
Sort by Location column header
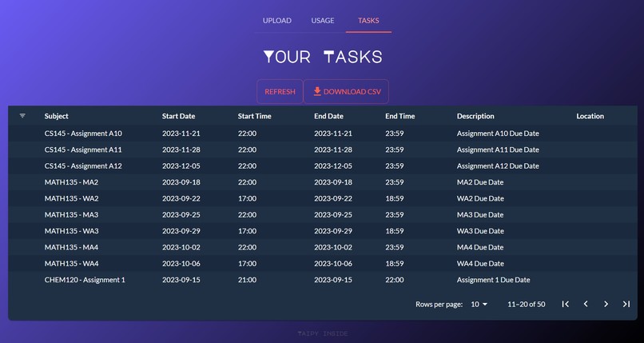point(590,116)
